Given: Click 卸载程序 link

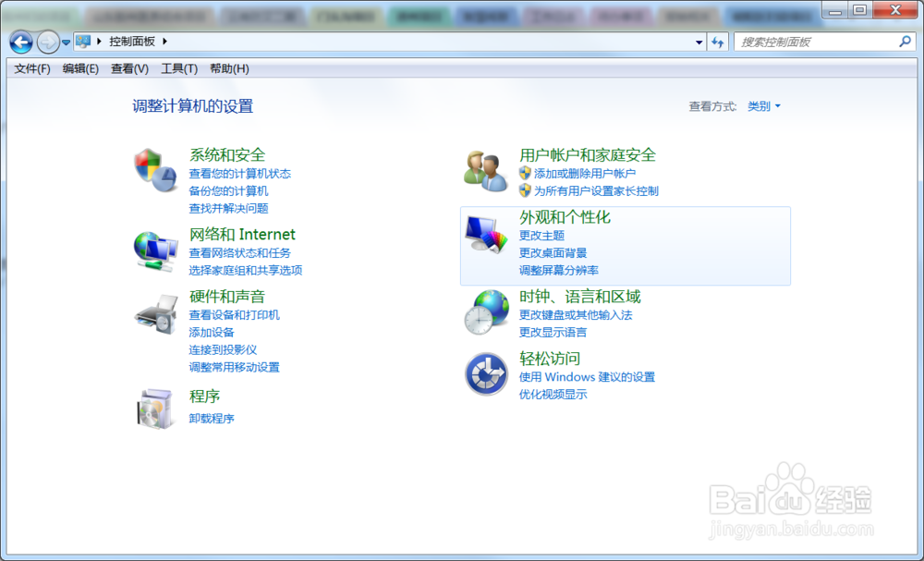Looking at the screenshot, I should (212, 419).
